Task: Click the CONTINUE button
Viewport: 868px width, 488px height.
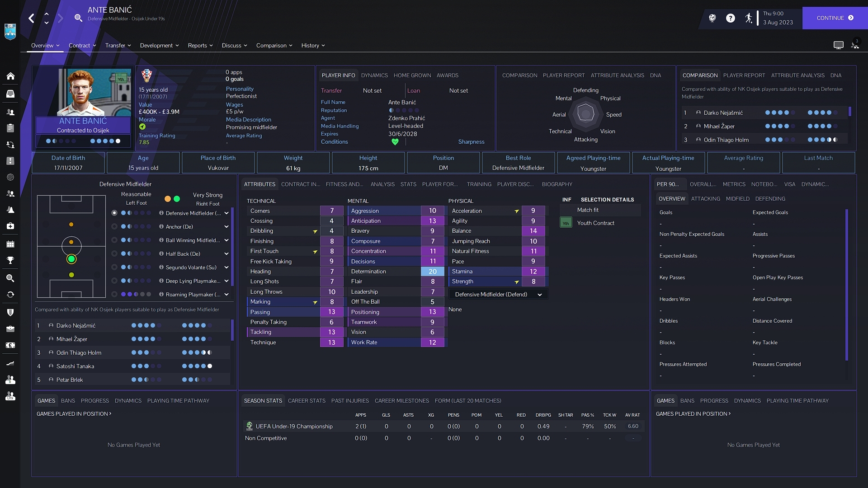Action: point(835,18)
